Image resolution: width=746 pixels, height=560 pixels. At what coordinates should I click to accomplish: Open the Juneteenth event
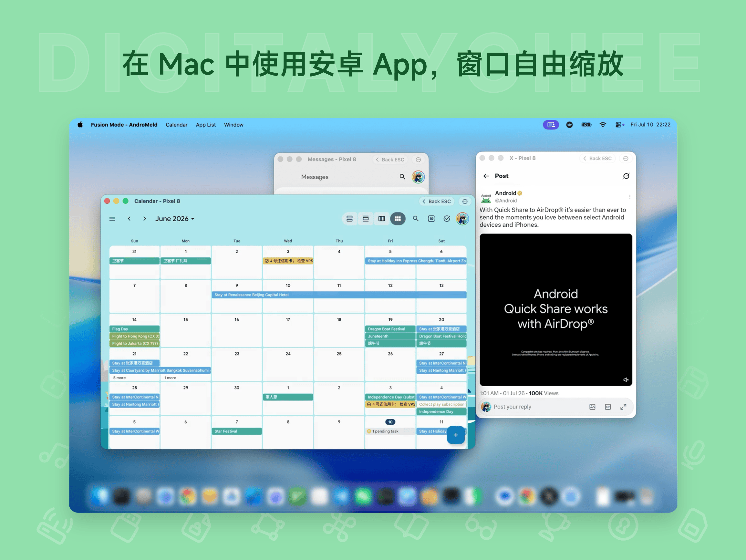point(390,336)
